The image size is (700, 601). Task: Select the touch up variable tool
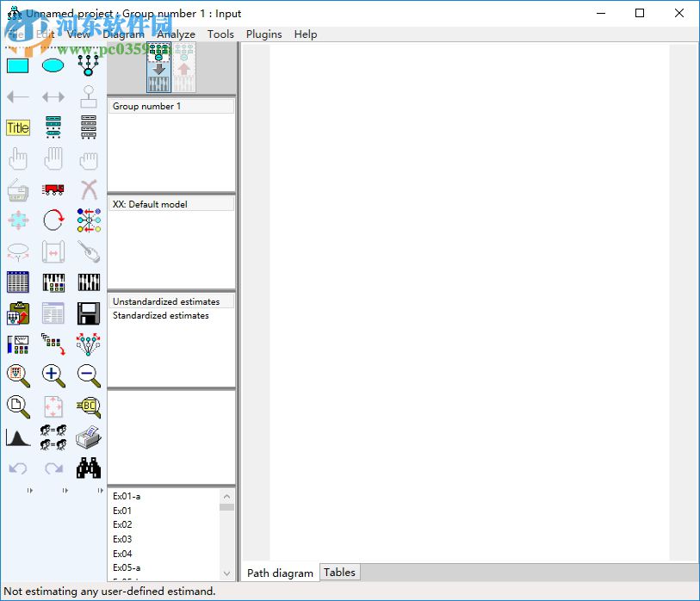(x=89, y=251)
